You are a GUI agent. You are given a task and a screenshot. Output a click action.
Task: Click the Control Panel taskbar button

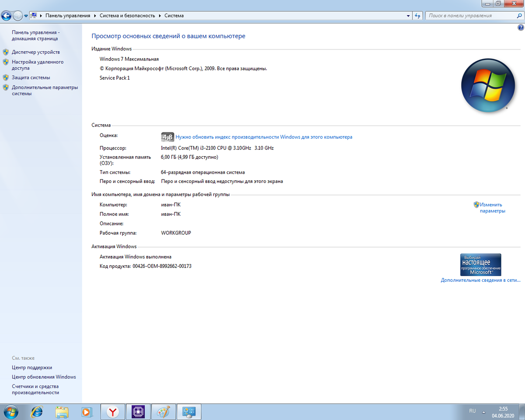[189, 412]
